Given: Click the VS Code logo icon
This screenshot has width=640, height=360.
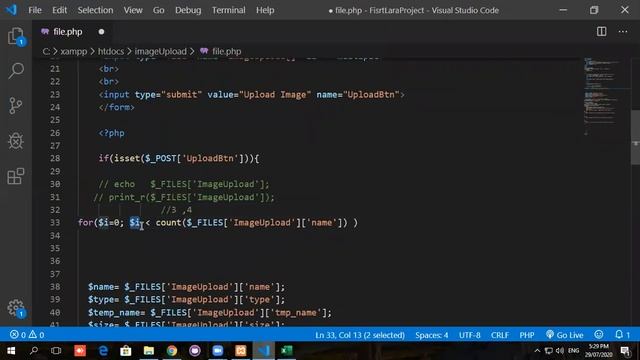Looking at the screenshot, I should [11, 10].
